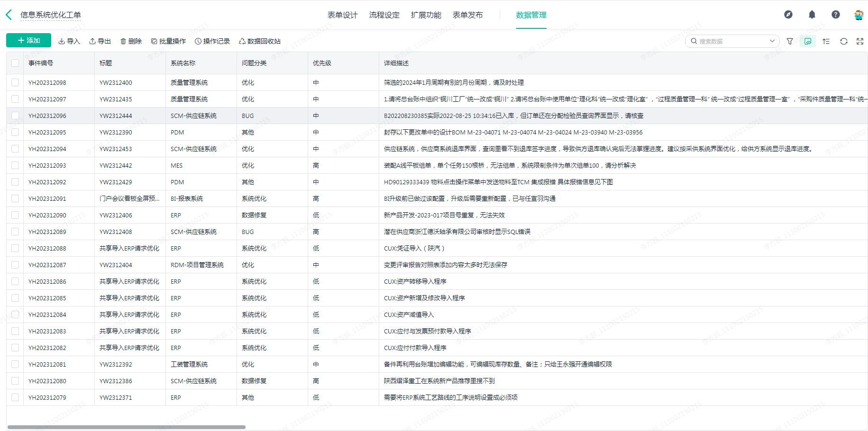Open the filter funnel icon
The image size is (868, 431).
tap(790, 41)
